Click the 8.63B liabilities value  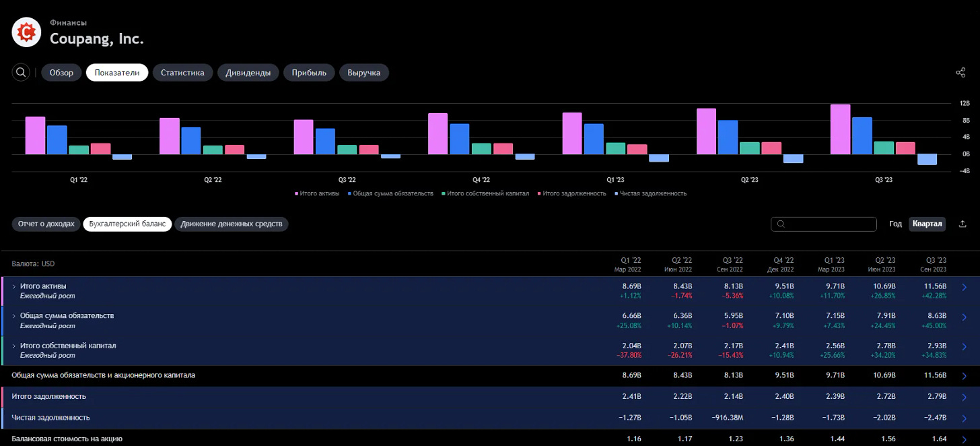[x=936, y=316]
